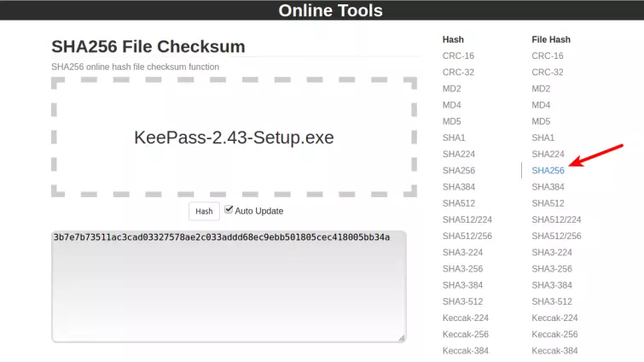
Task: Open MD5 in the Hash column
Action: pos(451,121)
